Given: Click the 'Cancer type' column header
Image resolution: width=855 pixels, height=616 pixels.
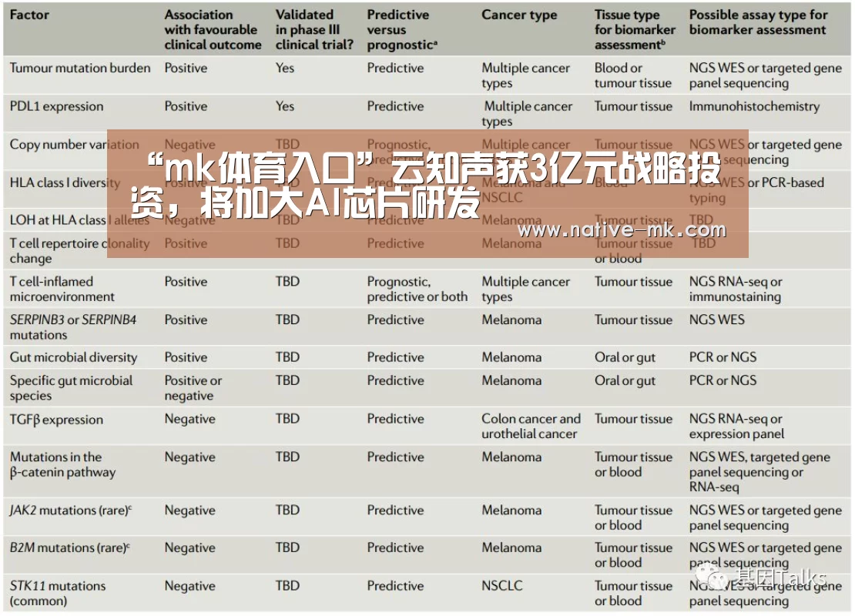Looking at the screenshot, I should point(519,15).
